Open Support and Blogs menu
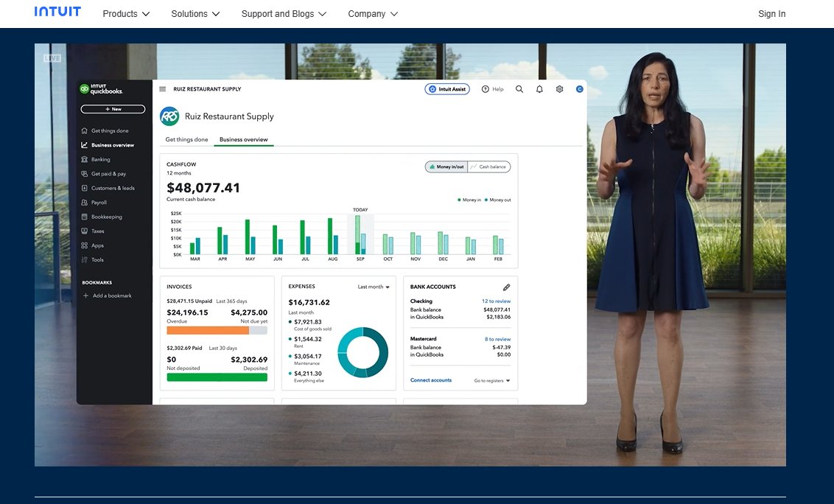Viewport: 834px width, 504px height. click(284, 14)
